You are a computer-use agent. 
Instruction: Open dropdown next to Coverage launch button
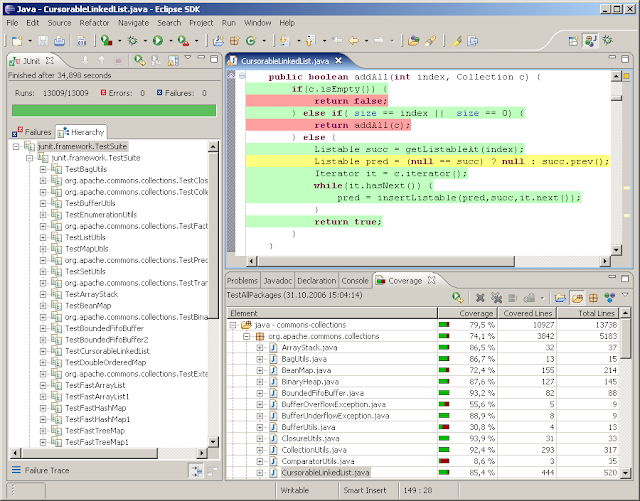[120, 41]
